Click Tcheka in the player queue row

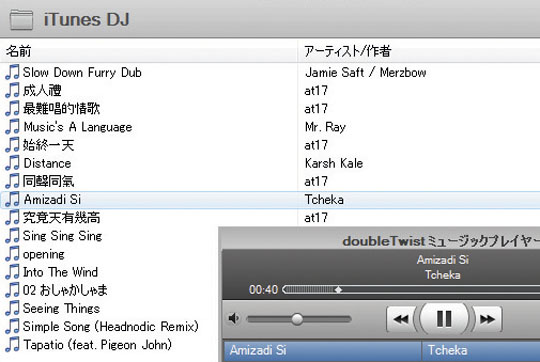coord(447,350)
